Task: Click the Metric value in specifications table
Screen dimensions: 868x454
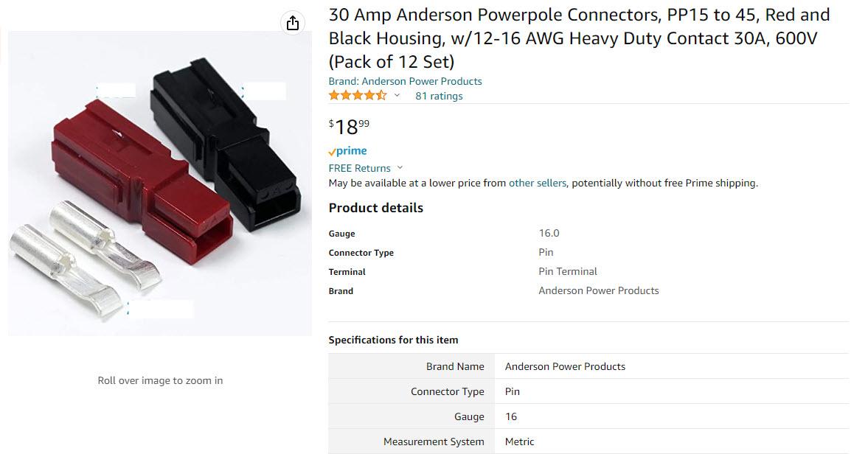Action: point(519,441)
